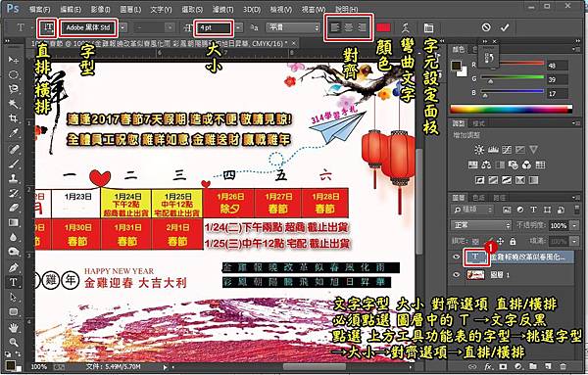Open the 編輯(E) menu
588x375 pixels.
coord(71,9)
